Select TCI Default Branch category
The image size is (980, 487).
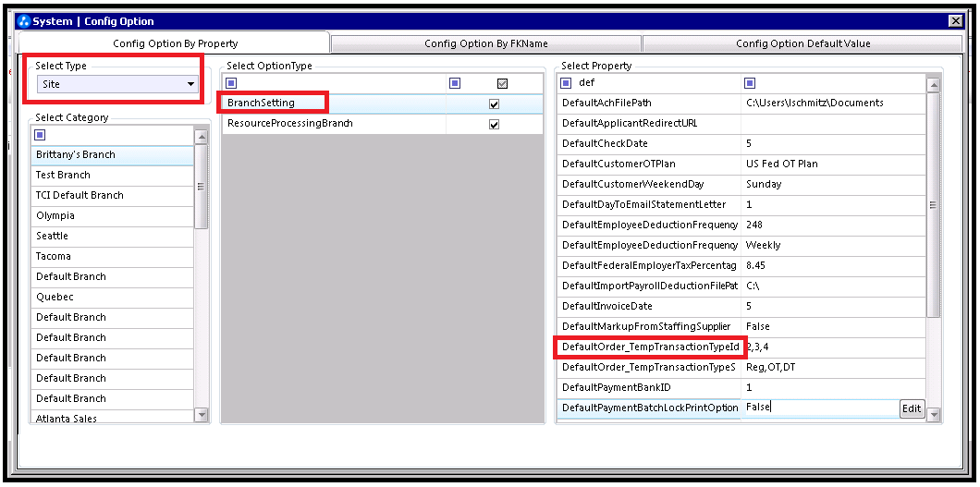[113, 195]
